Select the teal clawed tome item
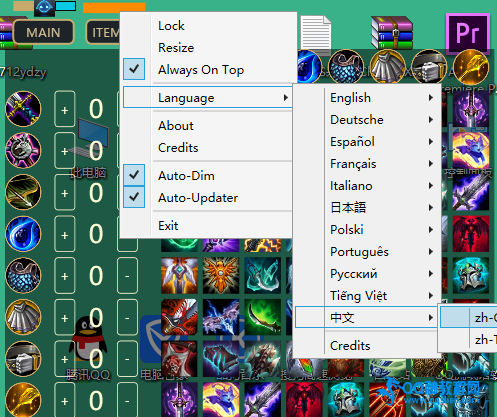This screenshot has width=497, height=417. 221,359
